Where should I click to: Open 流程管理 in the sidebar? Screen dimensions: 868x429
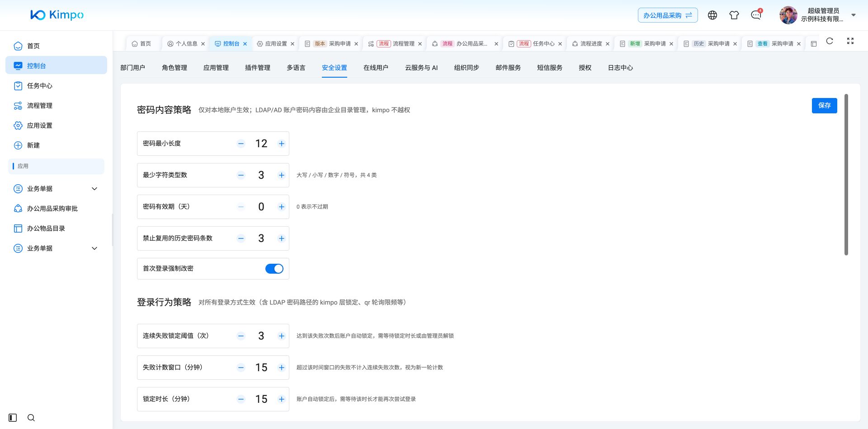[56, 106]
